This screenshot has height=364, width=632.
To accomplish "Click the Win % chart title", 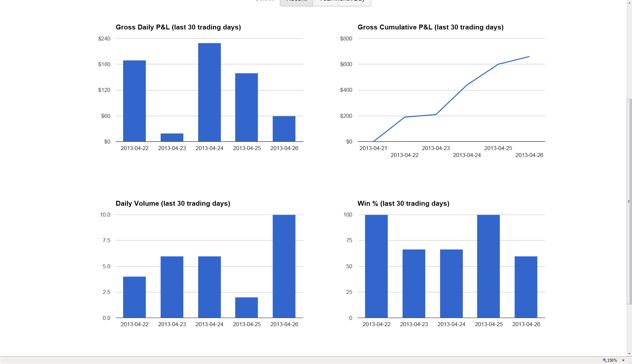I will pyautogui.click(x=404, y=203).
